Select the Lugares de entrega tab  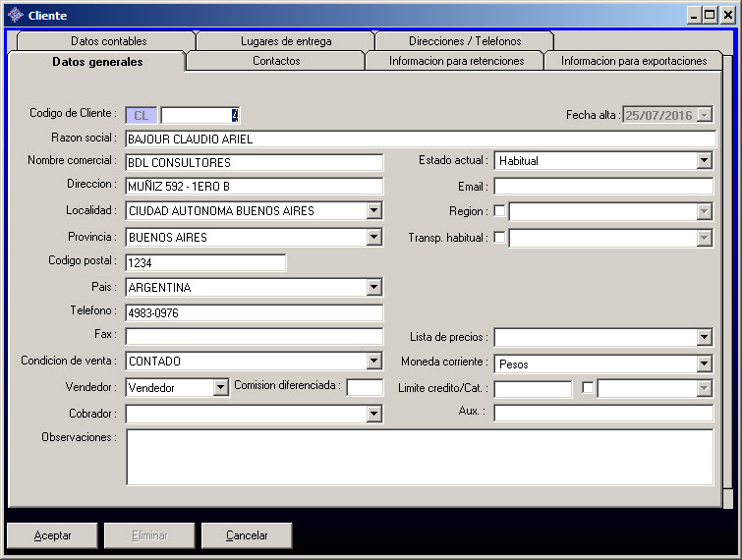(x=286, y=41)
